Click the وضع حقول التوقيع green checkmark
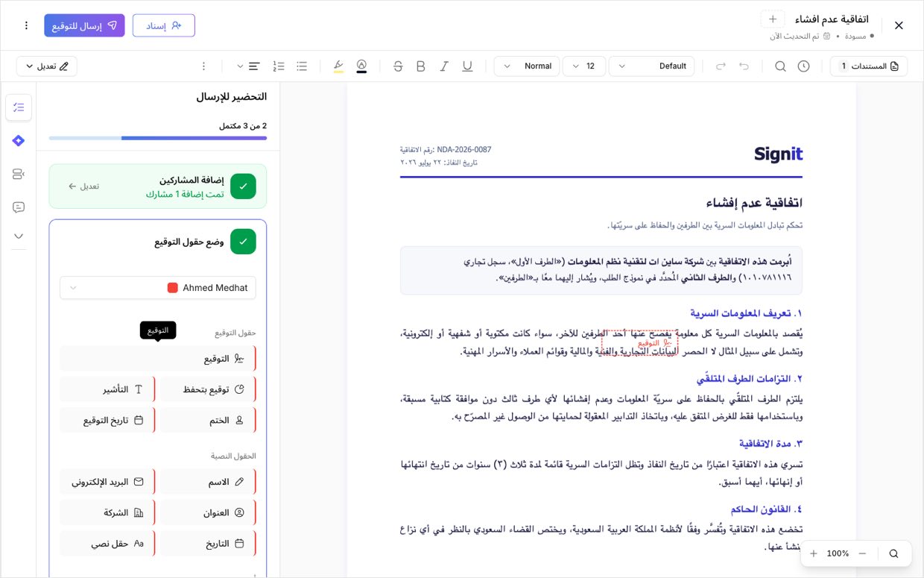This screenshot has height=578, width=924. point(243,242)
